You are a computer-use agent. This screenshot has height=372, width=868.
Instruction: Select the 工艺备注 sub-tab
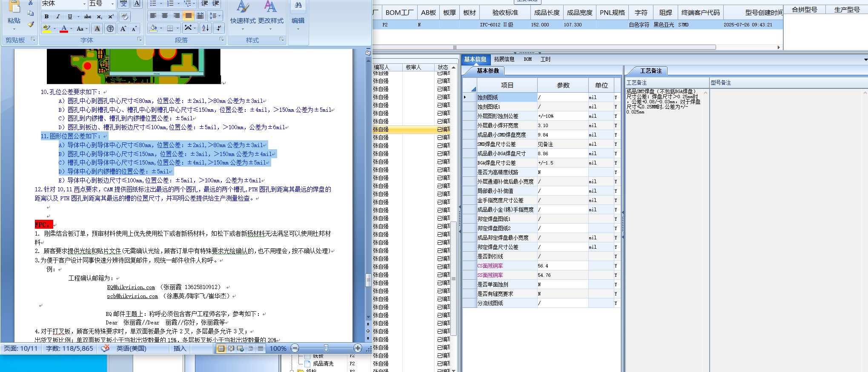point(651,71)
